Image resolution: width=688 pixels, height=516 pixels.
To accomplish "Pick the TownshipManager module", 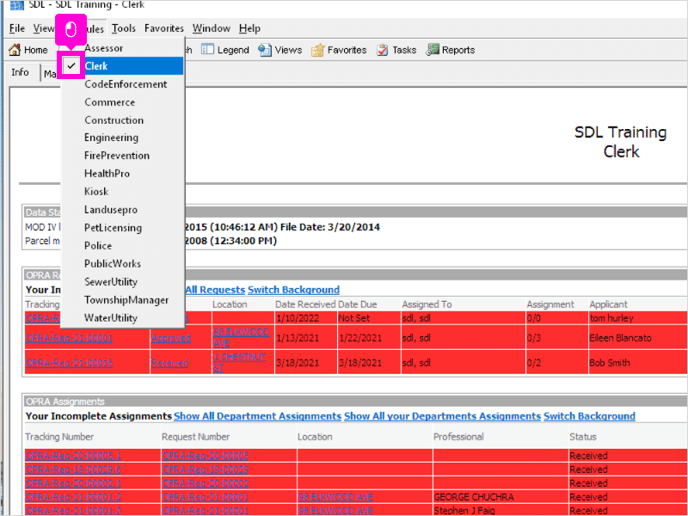I will 122,300.
